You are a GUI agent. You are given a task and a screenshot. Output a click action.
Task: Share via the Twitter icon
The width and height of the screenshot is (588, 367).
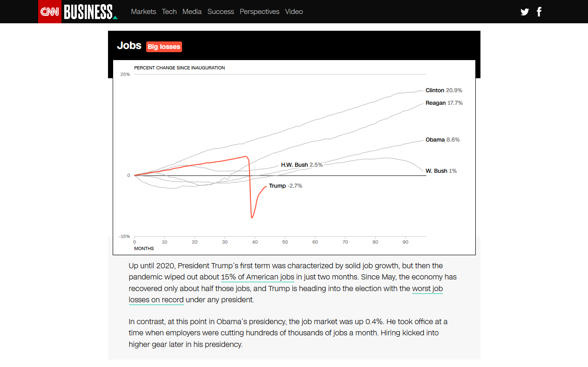525,12
